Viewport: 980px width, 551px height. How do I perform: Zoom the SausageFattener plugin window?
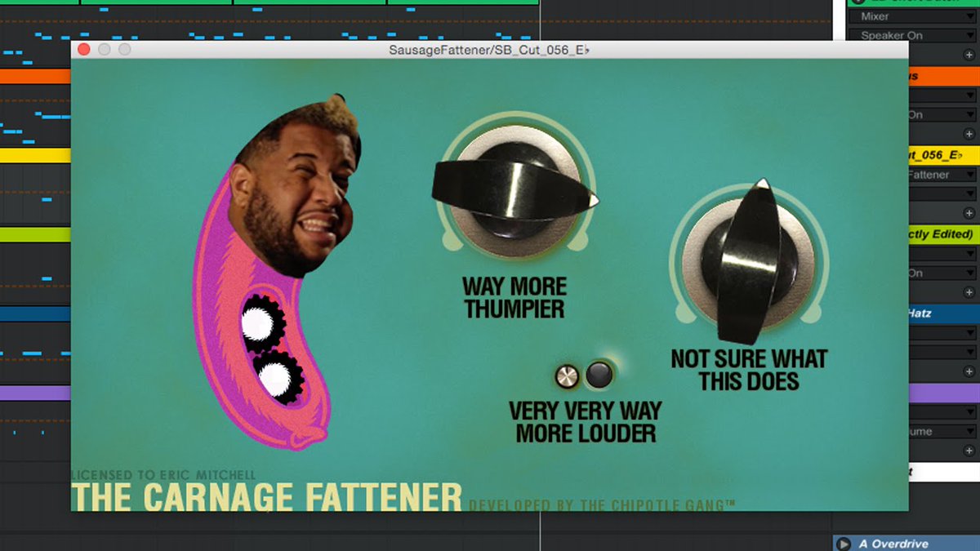(x=124, y=50)
